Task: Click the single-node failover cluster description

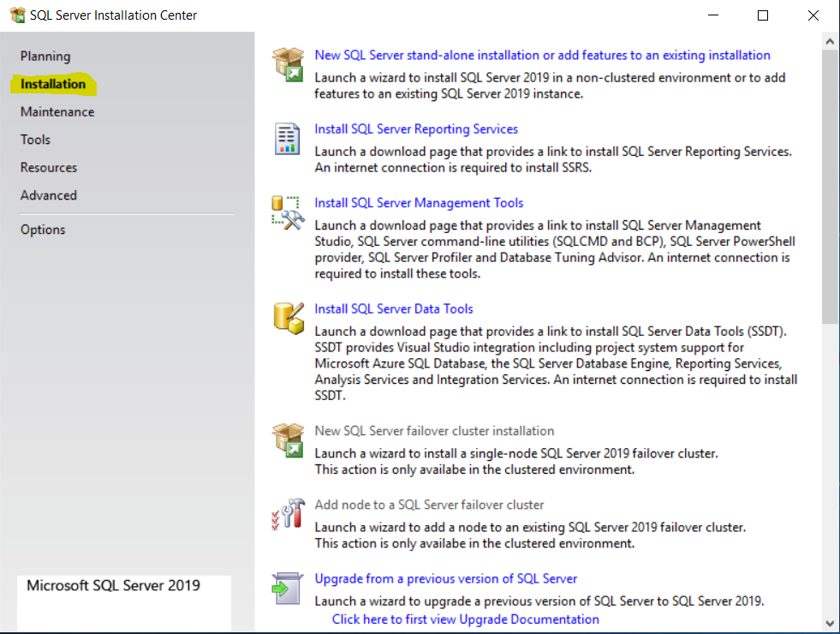Action: [515, 462]
